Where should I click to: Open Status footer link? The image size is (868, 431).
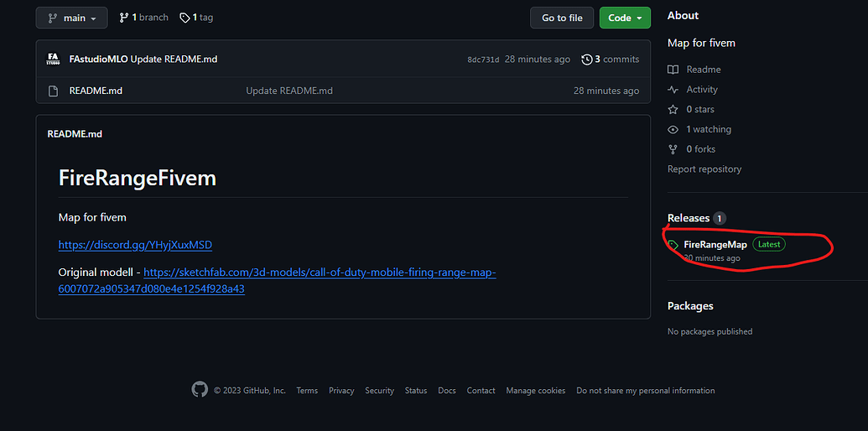416,391
